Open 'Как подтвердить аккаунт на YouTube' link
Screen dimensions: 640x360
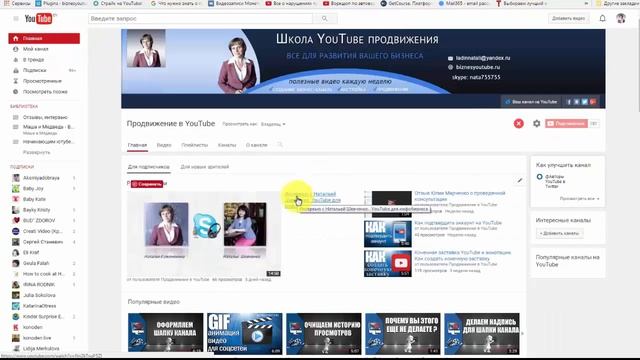coord(458,223)
